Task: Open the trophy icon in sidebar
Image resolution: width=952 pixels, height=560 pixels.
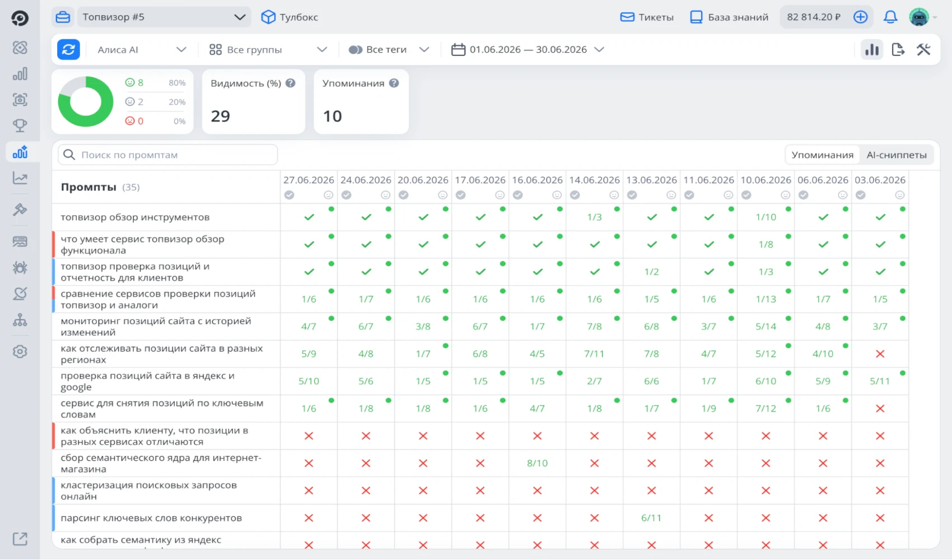Action: (20, 125)
